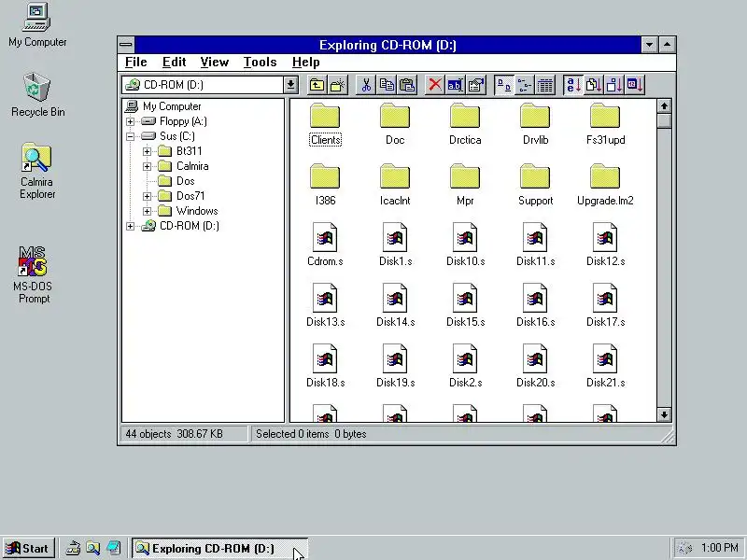Select the Calmira Explorer desktop shortcut
Viewport: 747px width, 560px height.
tap(36, 171)
